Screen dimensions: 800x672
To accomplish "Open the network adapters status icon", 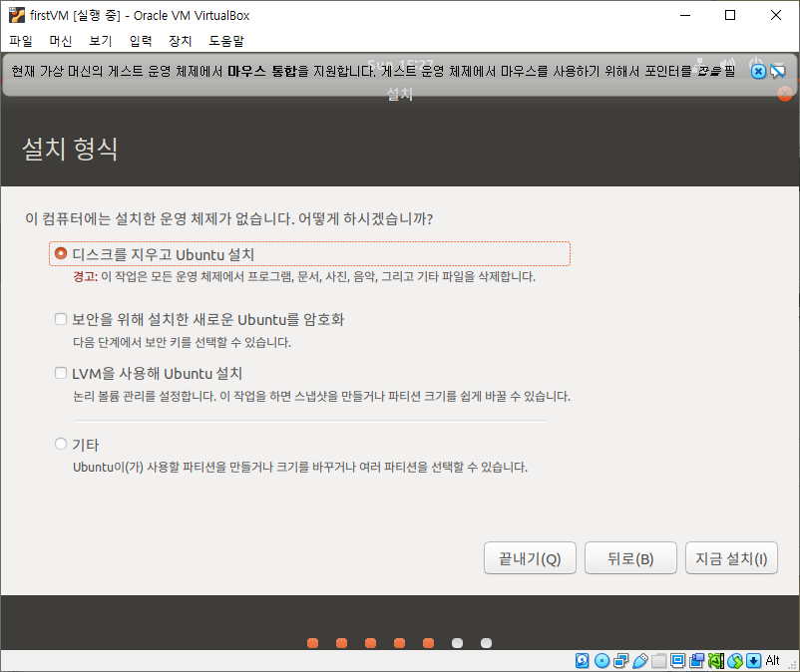I will tap(620, 661).
